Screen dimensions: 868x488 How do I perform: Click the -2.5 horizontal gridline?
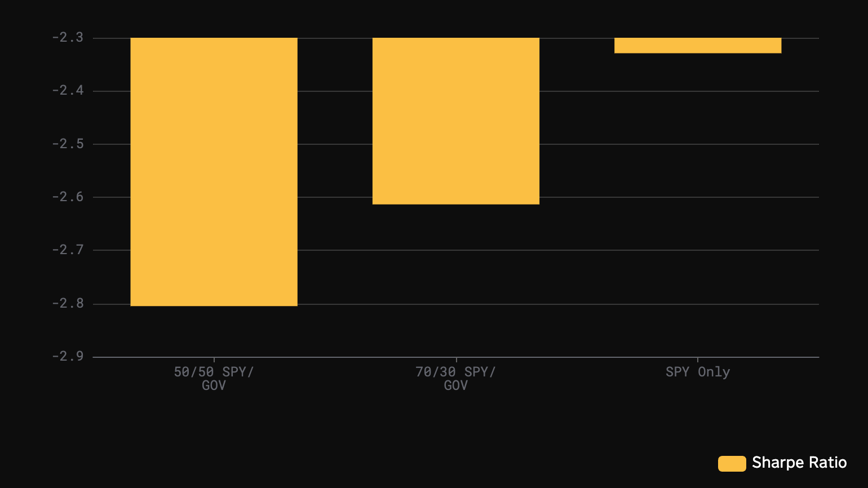(676, 144)
